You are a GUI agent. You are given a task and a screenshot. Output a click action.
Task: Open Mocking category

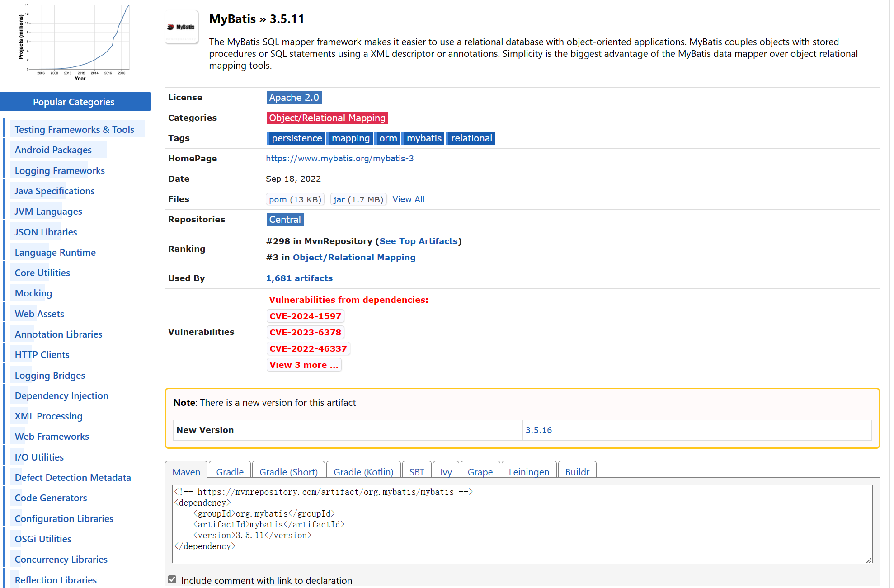coord(33,293)
